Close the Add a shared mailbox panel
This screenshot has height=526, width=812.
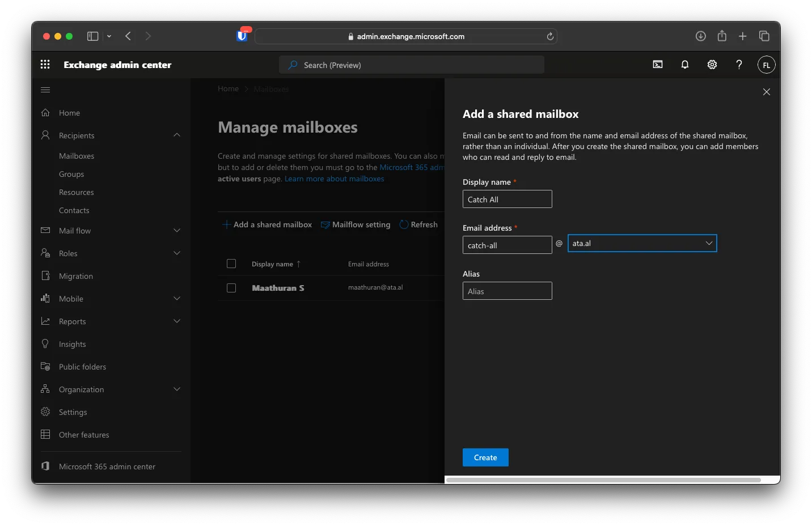pos(767,92)
